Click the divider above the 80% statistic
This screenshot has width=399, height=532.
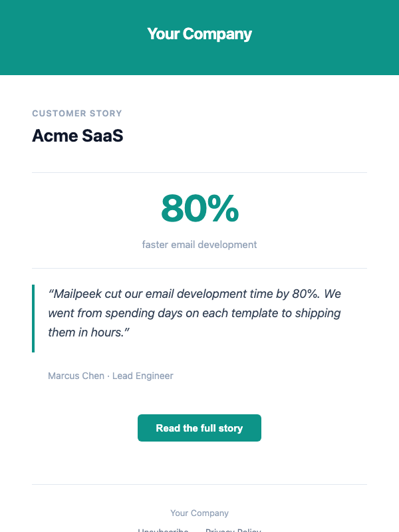tap(199, 174)
